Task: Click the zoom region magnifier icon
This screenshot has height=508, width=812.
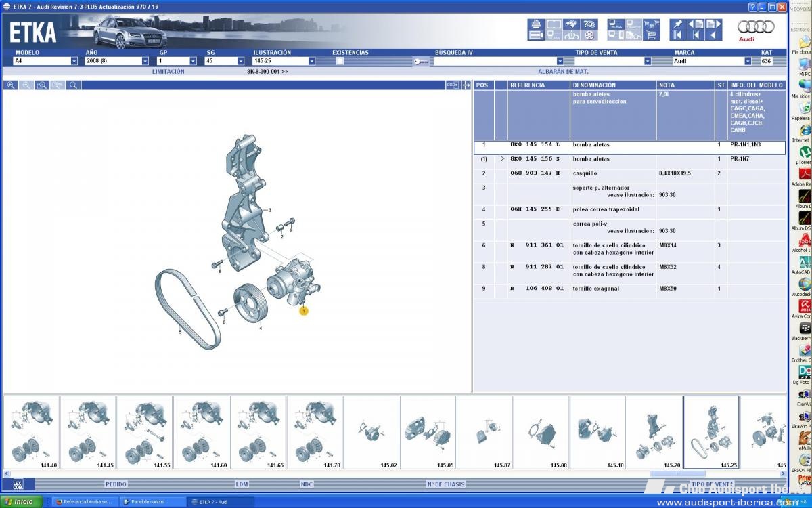Action: pyautogui.click(x=42, y=85)
